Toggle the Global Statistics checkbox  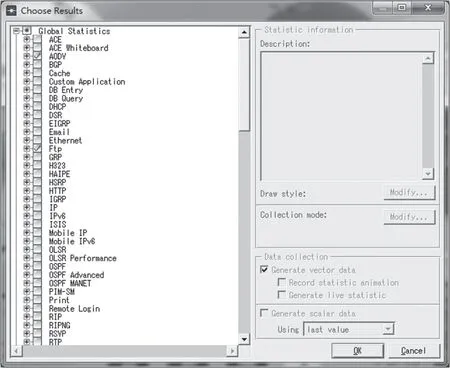[x=27, y=31]
